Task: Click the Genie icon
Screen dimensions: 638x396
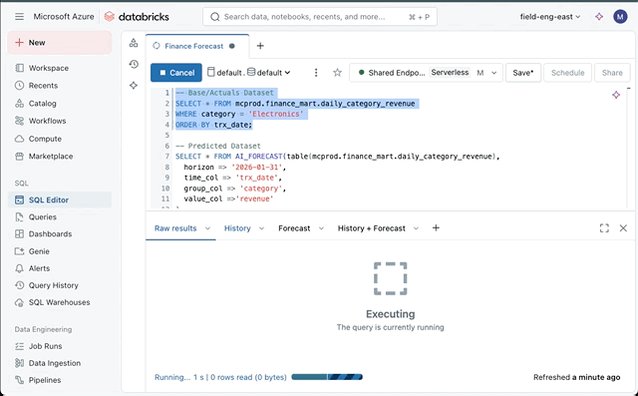Action: pos(19,251)
